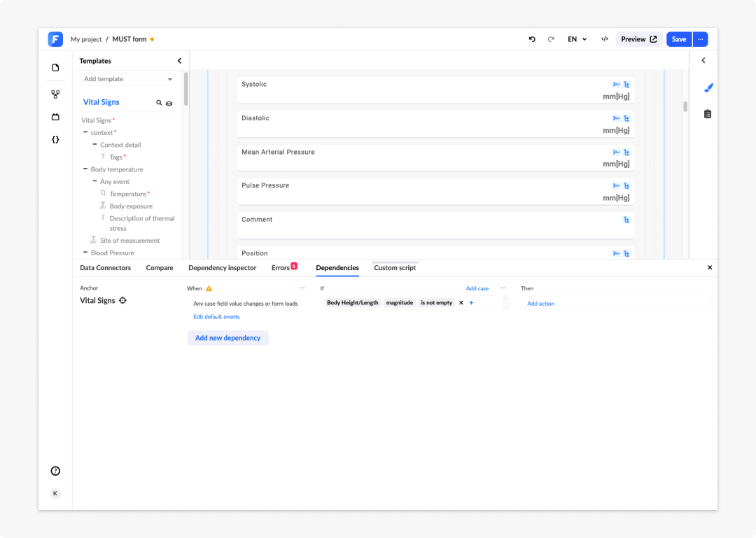Image resolution: width=756 pixels, height=538 pixels.
Task: Open the help question mark icon
Action: pos(55,471)
